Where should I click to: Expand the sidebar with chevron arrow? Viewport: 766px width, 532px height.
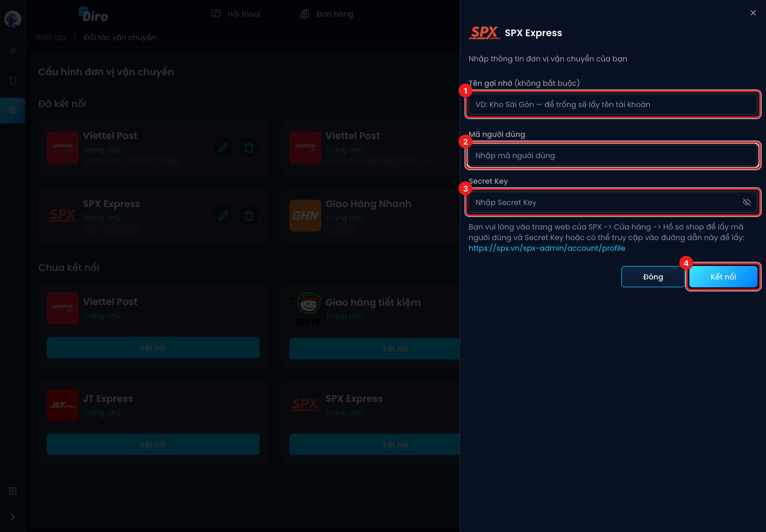pyautogui.click(x=13, y=517)
